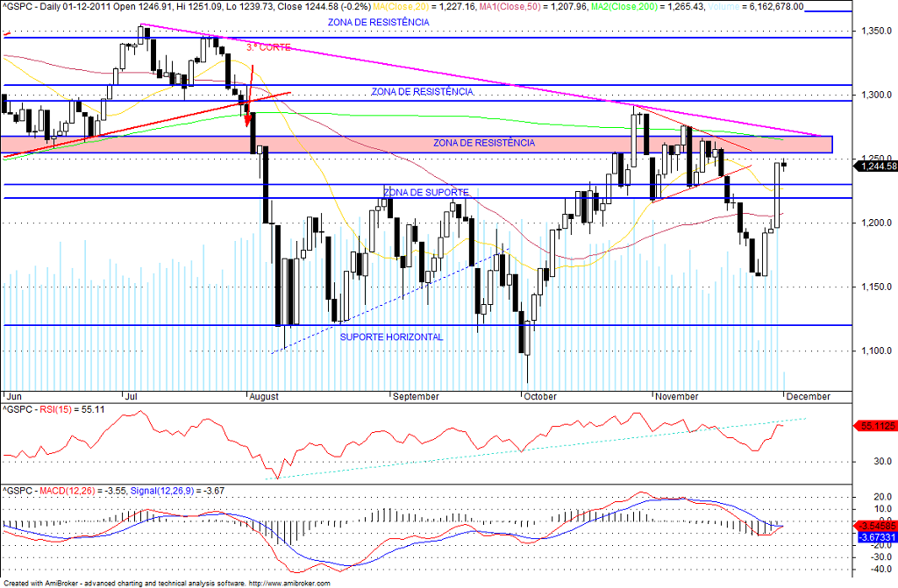Select the "ZONA DE SUPORTE" label
Screen dimensions: 898x588
point(426,193)
